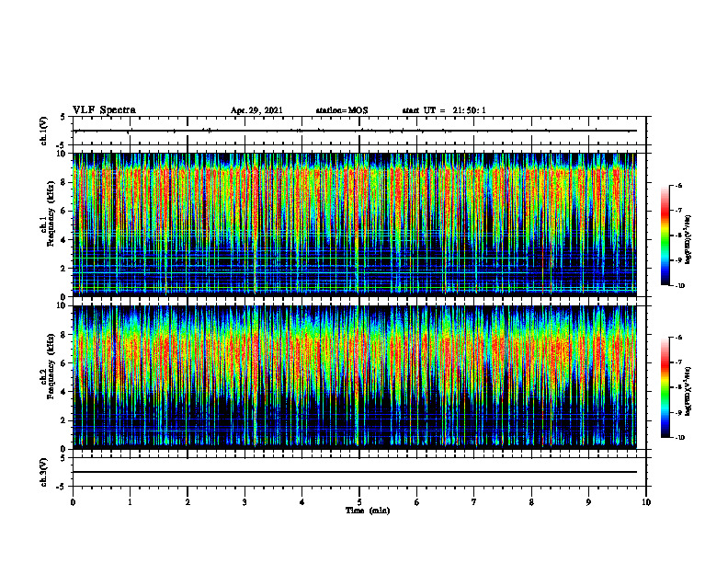Select the ch.1 colorbar 'log(PSD)(V²/Hz)' label
Image resolution: width=728 pixels, height=563 pixels.
pos(688,240)
